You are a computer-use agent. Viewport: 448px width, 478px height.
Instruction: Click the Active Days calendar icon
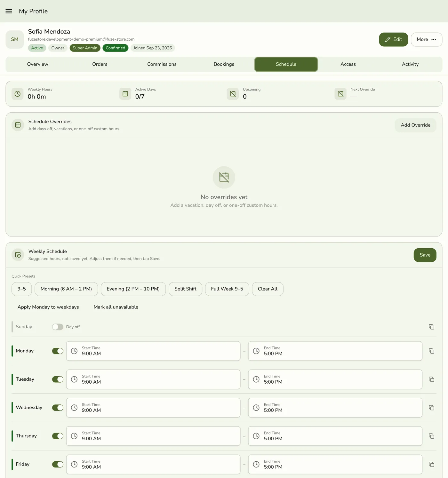pyautogui.click(x=125, y=94)
